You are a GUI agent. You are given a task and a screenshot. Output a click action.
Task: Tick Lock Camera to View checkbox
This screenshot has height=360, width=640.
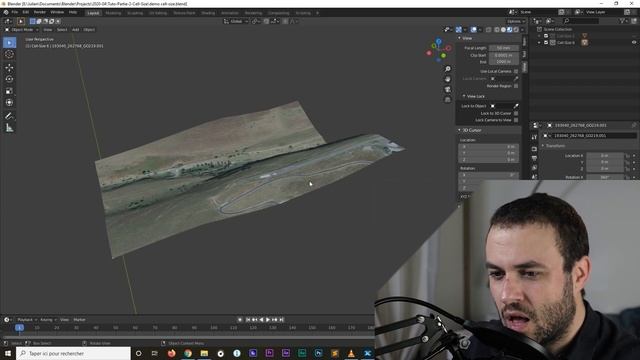[x=516, y=120]
